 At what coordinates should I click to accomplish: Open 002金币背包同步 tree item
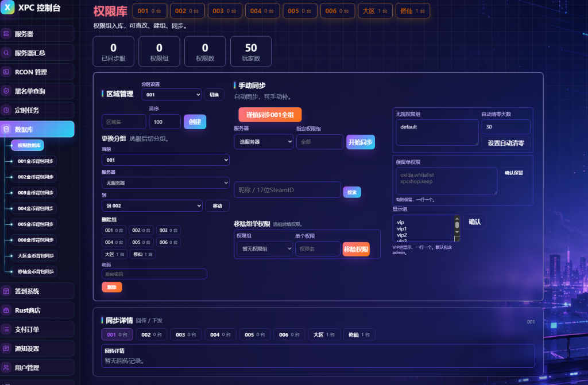coord(36,177)
